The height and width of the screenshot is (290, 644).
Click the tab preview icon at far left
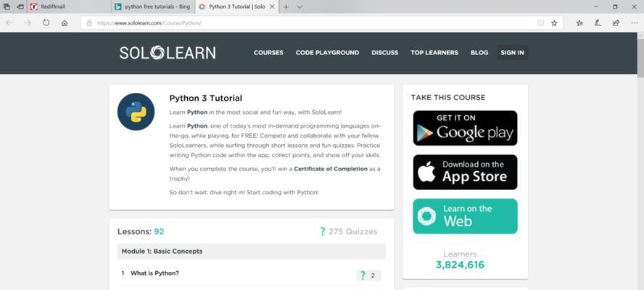(x=7, y=7)
